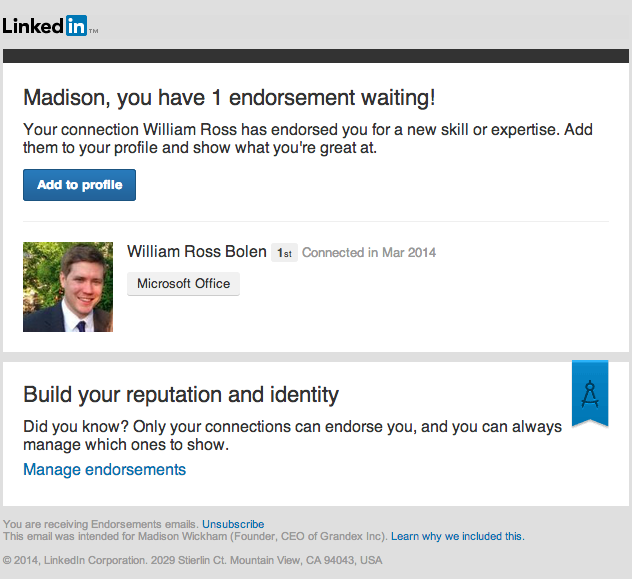Click the blue compass ribbon icon
The height and width of the screenshot is (579, 632).
[x=589, y=391]
